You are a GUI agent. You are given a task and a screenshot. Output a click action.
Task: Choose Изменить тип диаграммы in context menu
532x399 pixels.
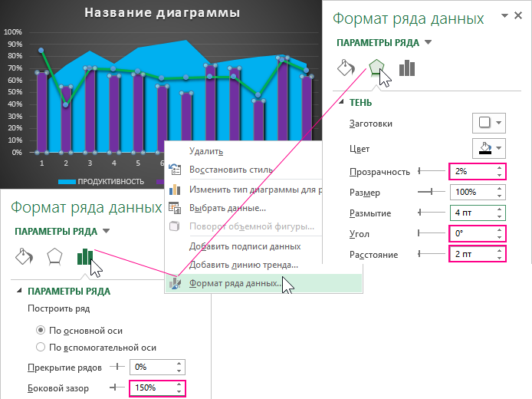pyautogui.click(x=255, y=190)
